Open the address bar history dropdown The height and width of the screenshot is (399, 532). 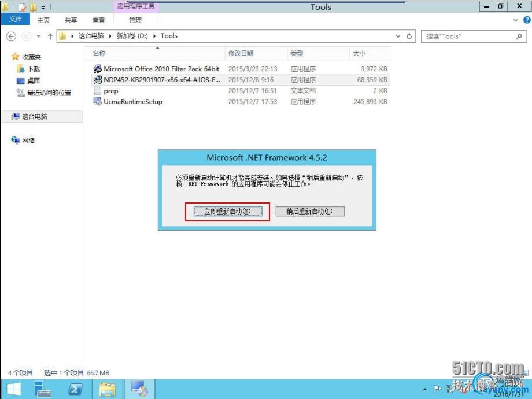click(398, 36)
